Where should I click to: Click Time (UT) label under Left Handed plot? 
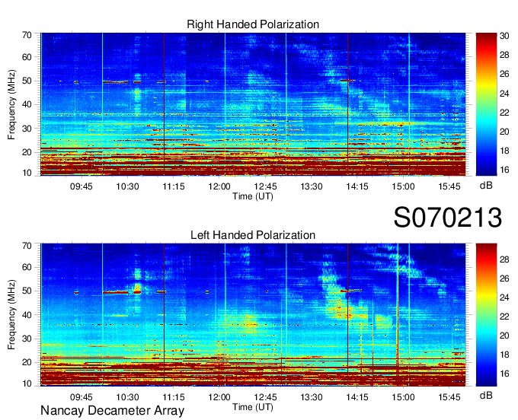click(x=253, y=407)
